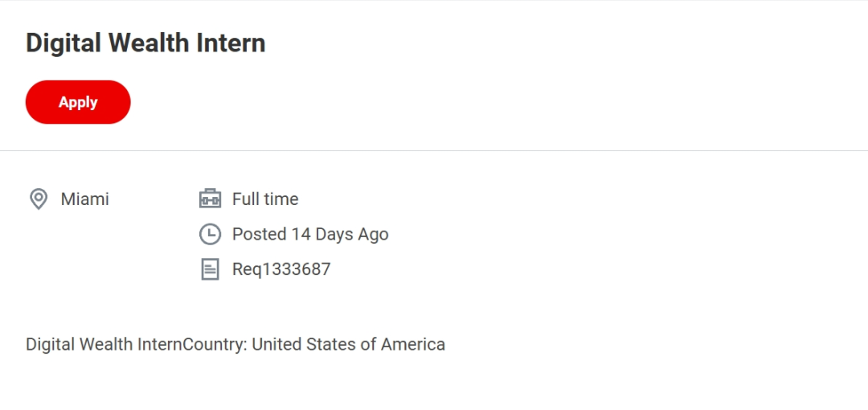Click the Country: label in the description

tap(215, 344)
